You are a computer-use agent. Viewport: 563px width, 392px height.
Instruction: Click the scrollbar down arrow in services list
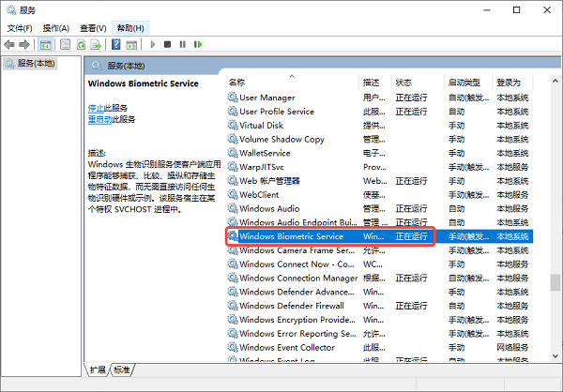tap(555, 356)
